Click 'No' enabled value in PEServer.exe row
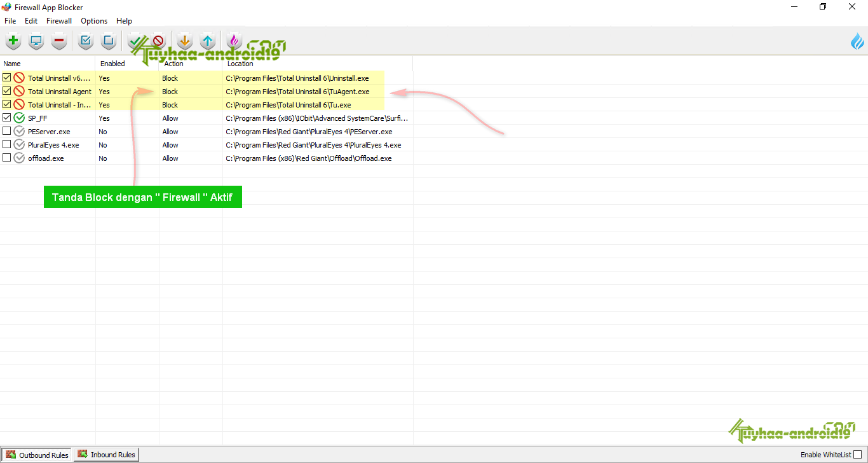 click(103, 132)
